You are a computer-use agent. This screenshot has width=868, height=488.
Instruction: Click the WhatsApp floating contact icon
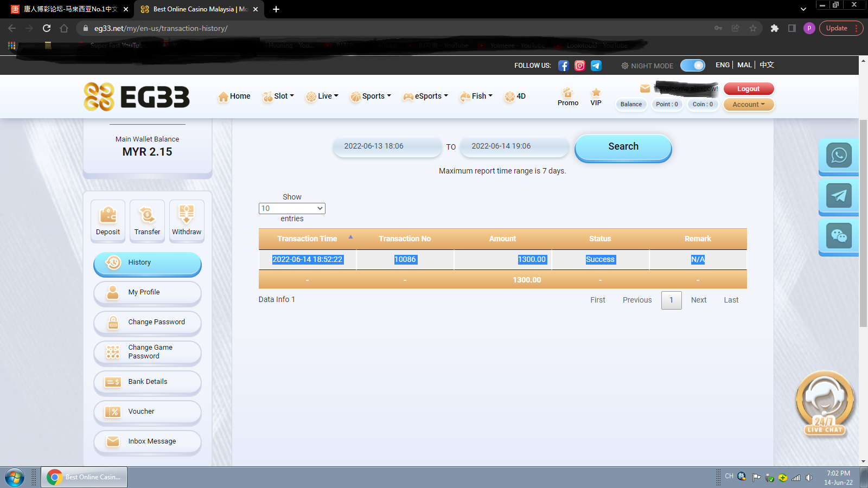coord(839,156)
